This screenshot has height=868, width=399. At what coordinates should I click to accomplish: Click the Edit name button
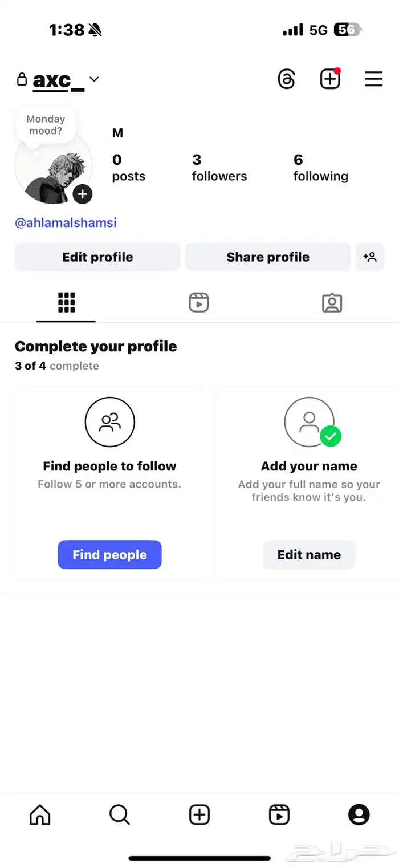tap(309, 555)
